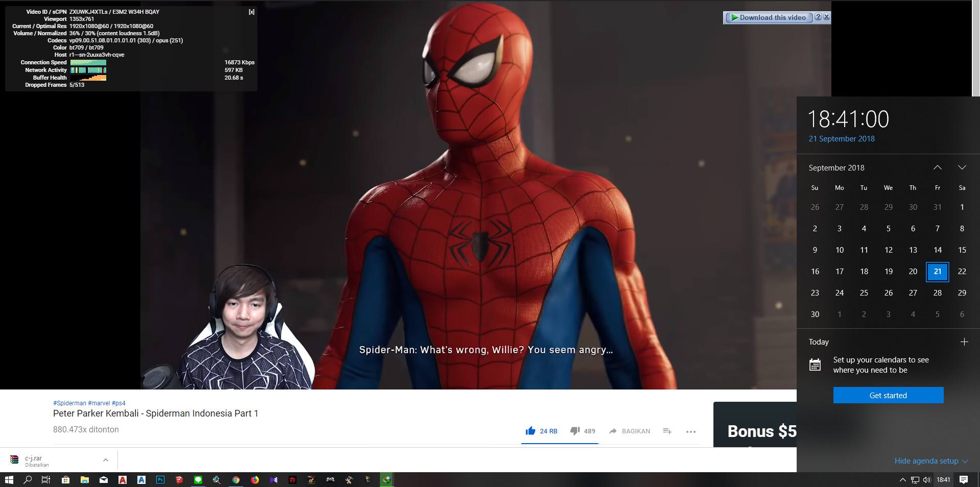
Task: Open Photoshop from the taskbar
Action: coord(160,480)
